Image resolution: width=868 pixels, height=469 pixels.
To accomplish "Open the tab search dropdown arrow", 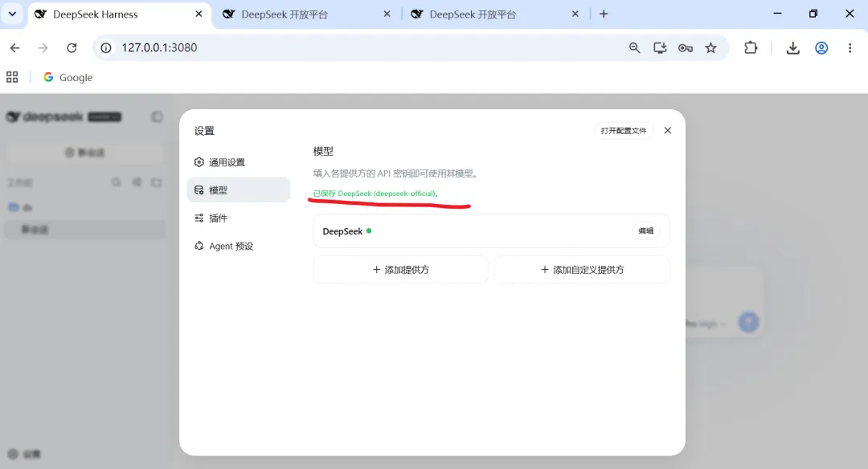I will [x=12, y=14].
